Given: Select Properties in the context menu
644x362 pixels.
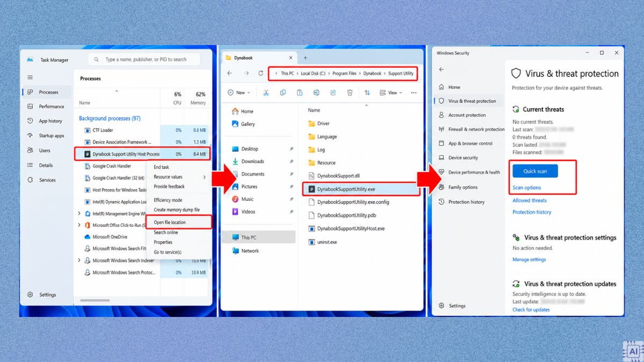Looking at the screenshot, I should click(x=163, y=242).
